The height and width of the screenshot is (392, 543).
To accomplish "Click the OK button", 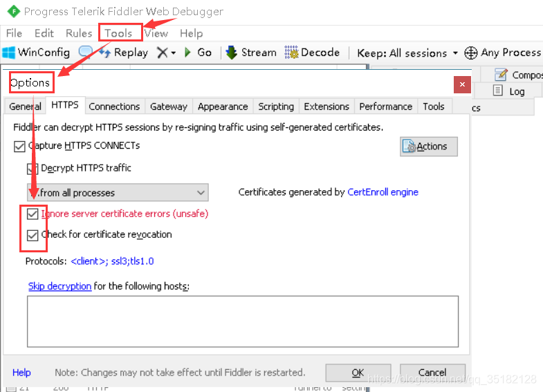I will pyautogui.click(x=358, y=373).
